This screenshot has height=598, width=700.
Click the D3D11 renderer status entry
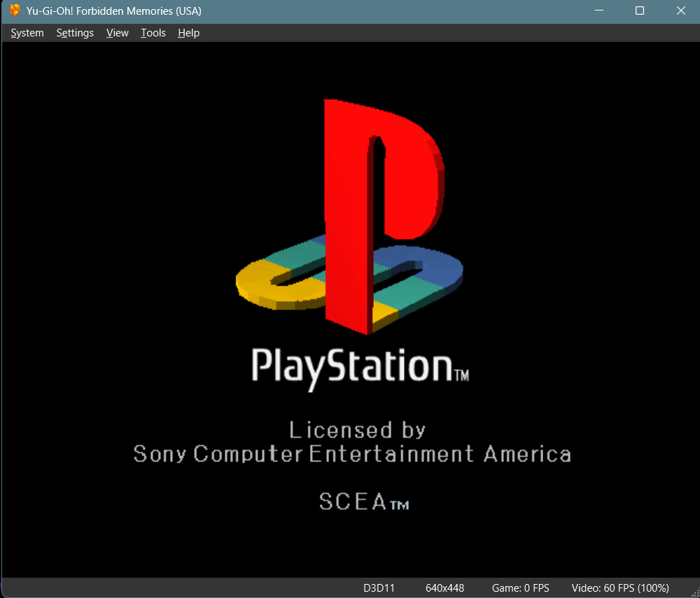pyautogui.click(x=379, y=587)
